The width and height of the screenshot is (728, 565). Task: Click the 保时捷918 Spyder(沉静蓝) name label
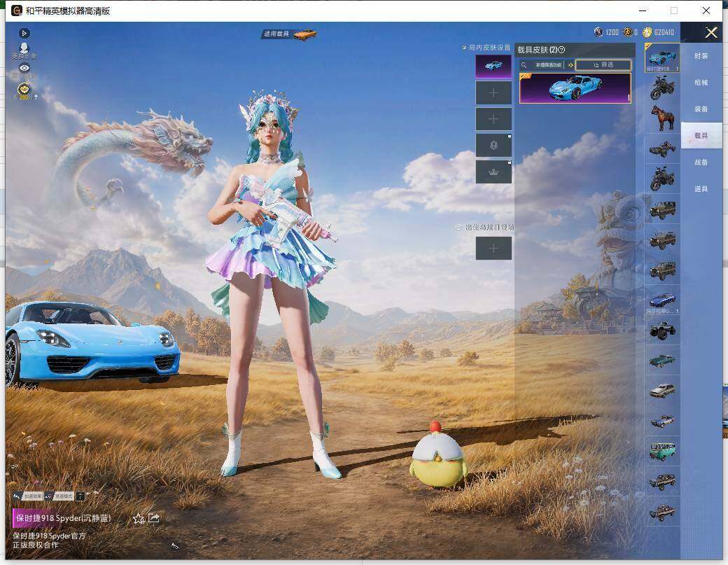coord(64,518)
